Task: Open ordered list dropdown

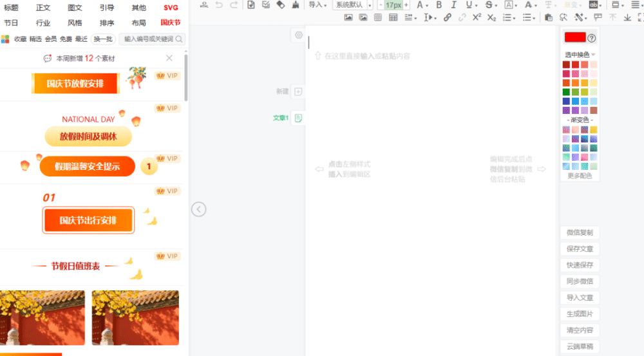Action: click(x=509, y=17)
